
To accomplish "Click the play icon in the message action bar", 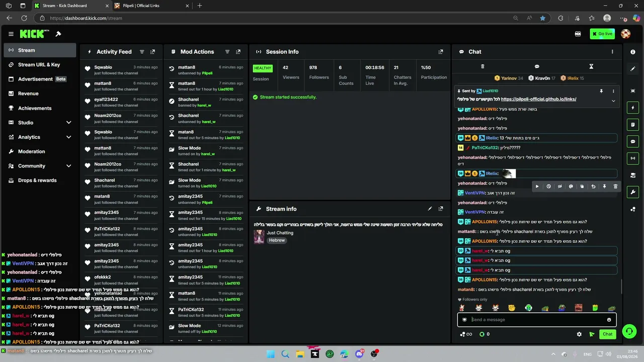I will tap(537, 187).
